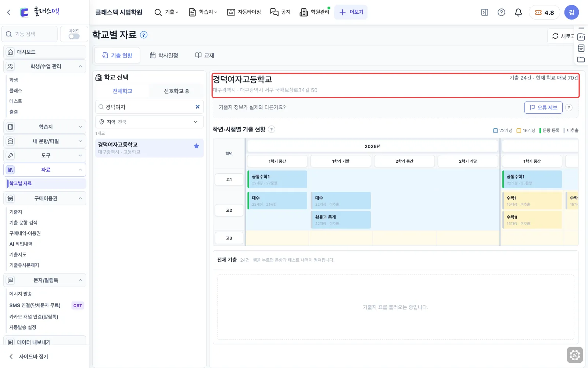Open the help question mark in the top bar

[501, 12]
